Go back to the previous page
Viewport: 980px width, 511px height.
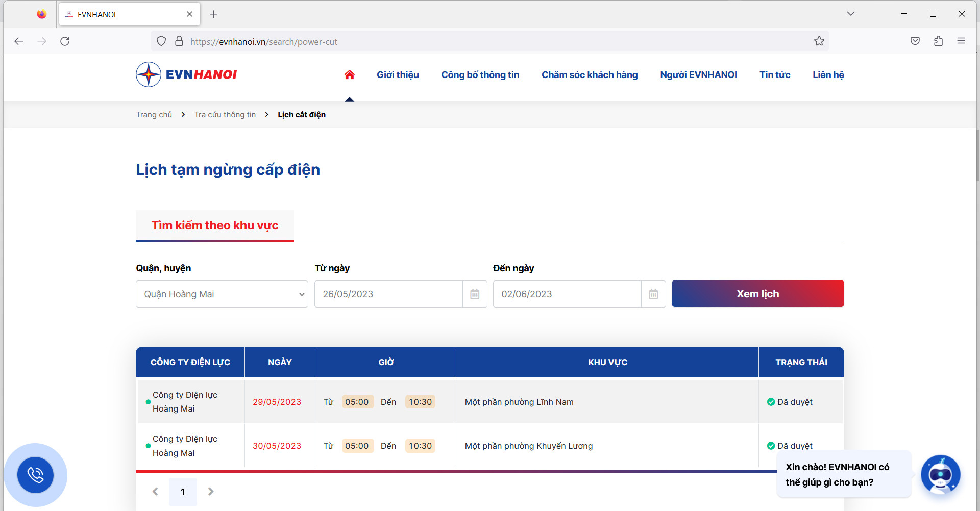pos(19,41)
